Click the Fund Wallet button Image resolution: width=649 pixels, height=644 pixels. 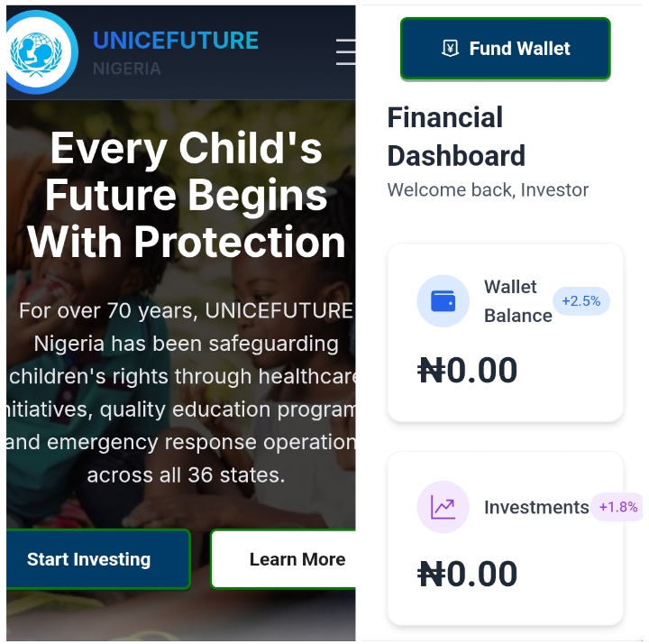(506, 49)
